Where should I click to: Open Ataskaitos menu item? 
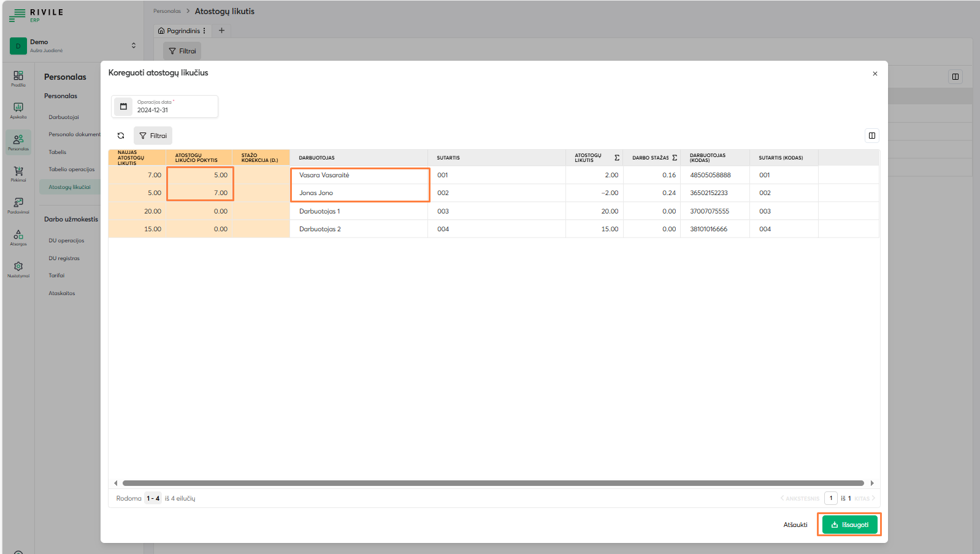tap(62, 293)
